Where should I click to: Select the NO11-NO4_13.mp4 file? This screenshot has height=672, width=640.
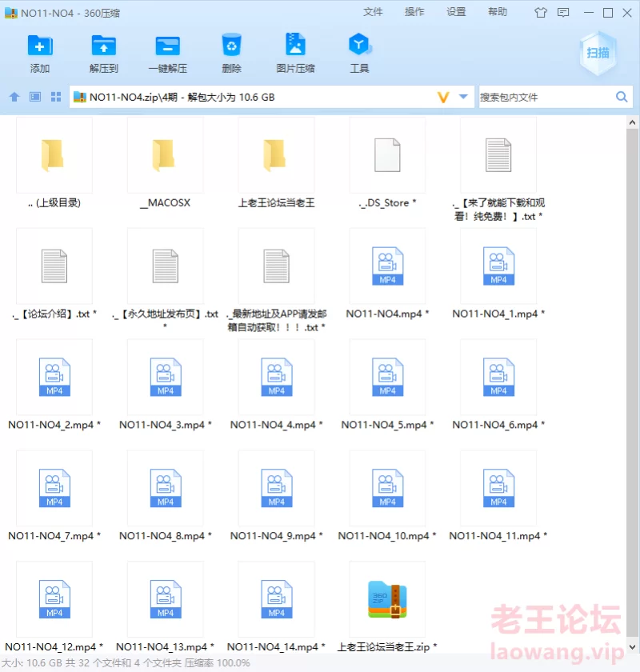pos(166,606)
